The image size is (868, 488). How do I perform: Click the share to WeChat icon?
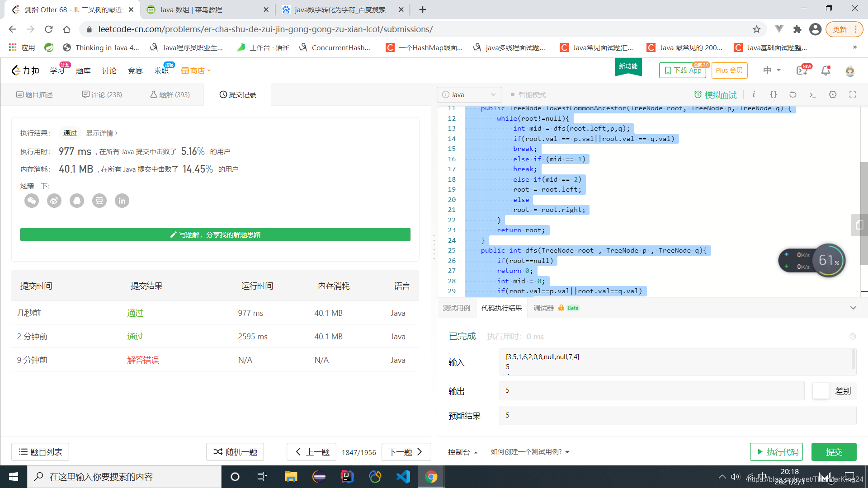(32, 200)
